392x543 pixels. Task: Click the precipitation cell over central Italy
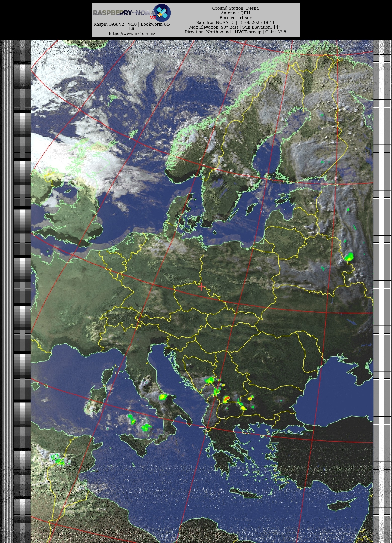coord(163,397)
